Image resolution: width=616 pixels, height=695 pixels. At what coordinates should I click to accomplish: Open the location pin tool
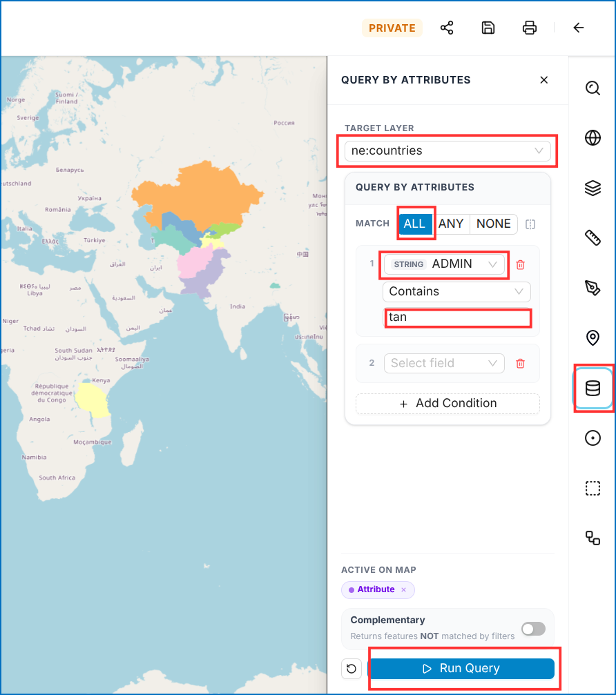(x=593, y=337)
